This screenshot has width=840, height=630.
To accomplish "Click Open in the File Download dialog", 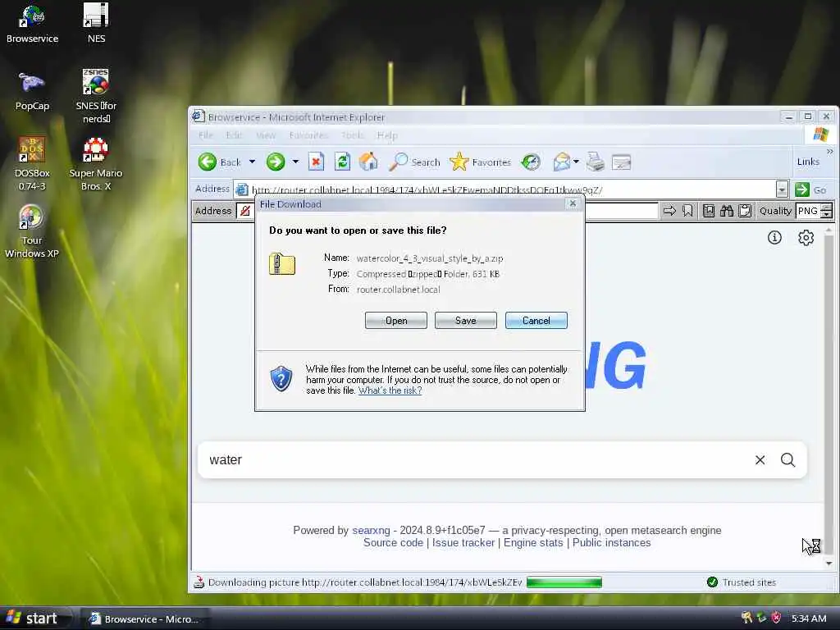I will click(396, 321).
